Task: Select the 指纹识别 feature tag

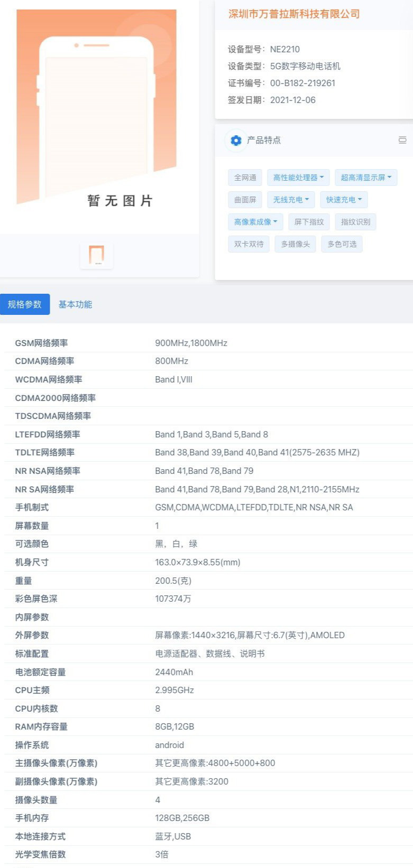Action: pyautogui.click(x=355, y=222)
